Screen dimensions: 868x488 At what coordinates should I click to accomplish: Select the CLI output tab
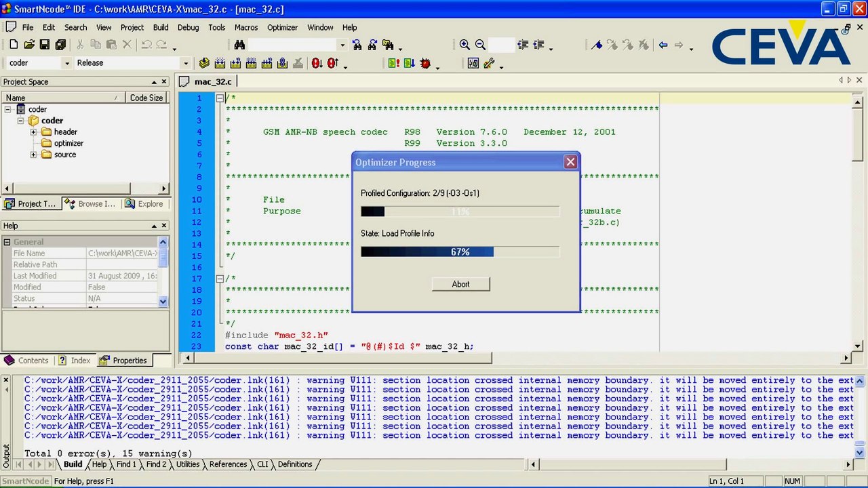[x=262, y=464]
